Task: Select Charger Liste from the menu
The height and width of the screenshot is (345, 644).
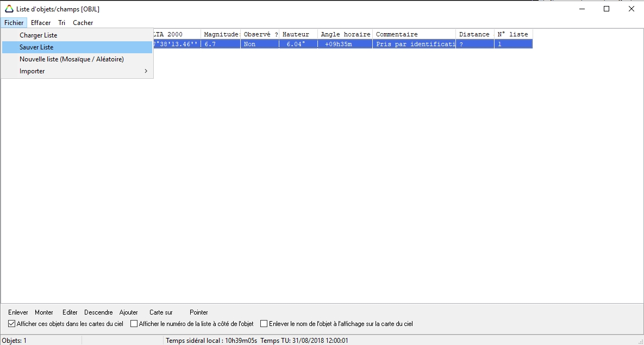Action: click(x=38, y=35)
